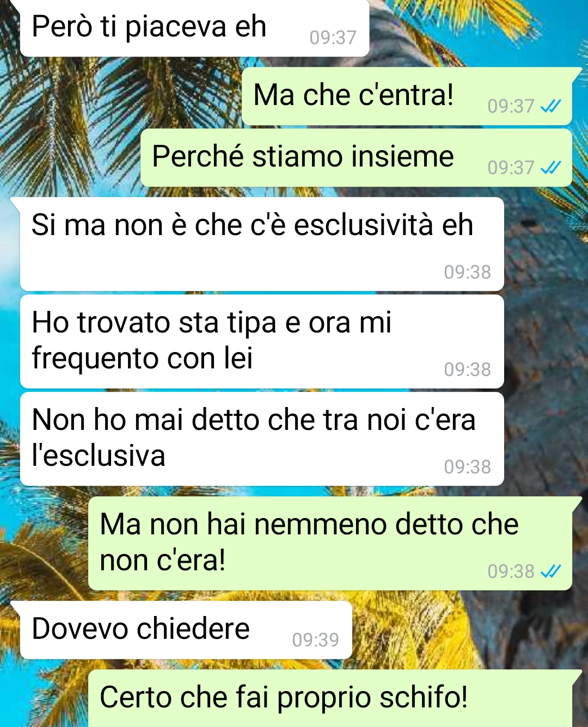Screen dimensions: 588x727
Task: Tap the 'Certo che fai proprio schifo!' message
Action: pyautogui.click(x=330, y=698)
